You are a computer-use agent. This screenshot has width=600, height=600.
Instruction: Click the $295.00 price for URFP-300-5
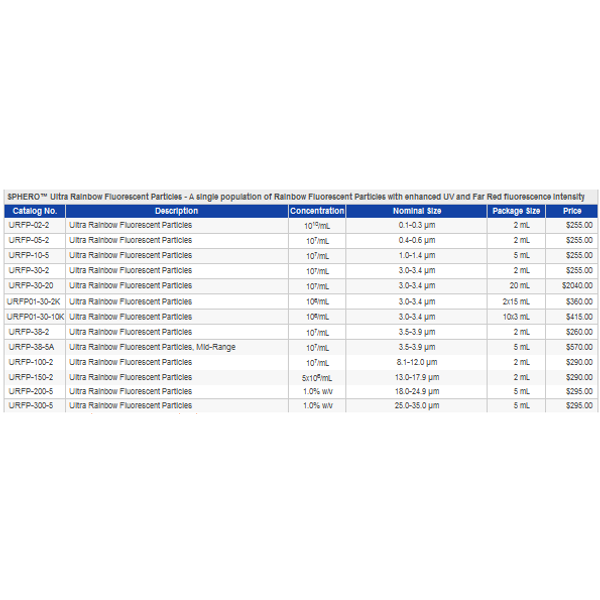pyautogui.click(x=579, y=406)
